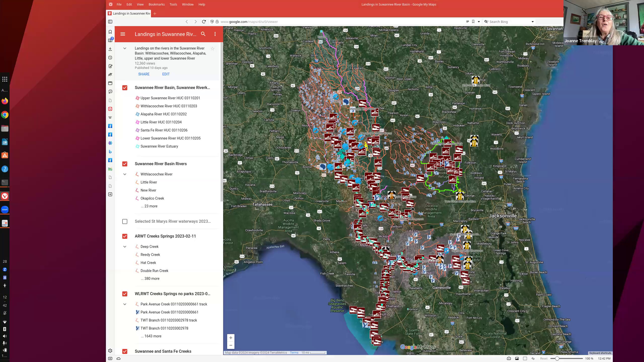
Task: Uncheck Suwannee and Santa Fe Creeks layer
Action: tap(125, 351)
